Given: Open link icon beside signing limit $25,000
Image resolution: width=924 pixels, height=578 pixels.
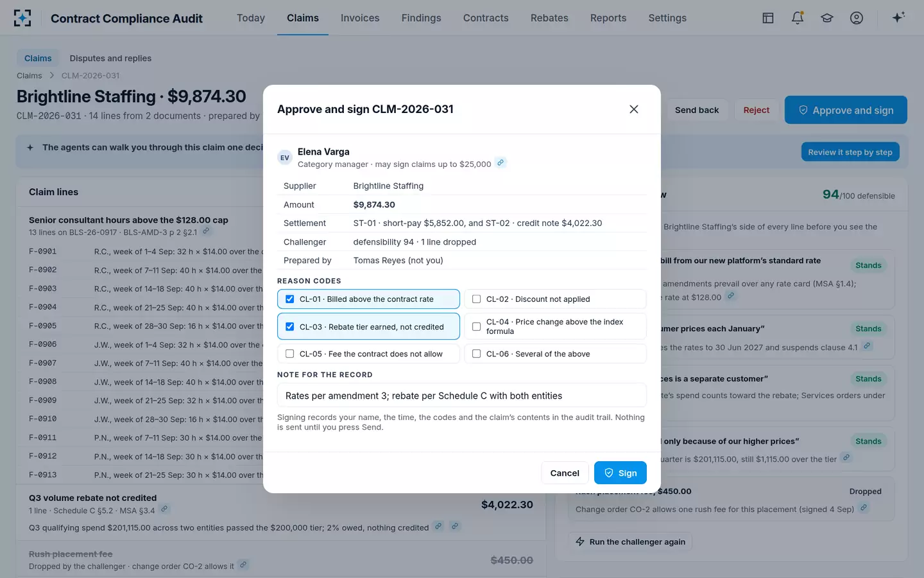Looking at the screenshot, I should (501, 162).
